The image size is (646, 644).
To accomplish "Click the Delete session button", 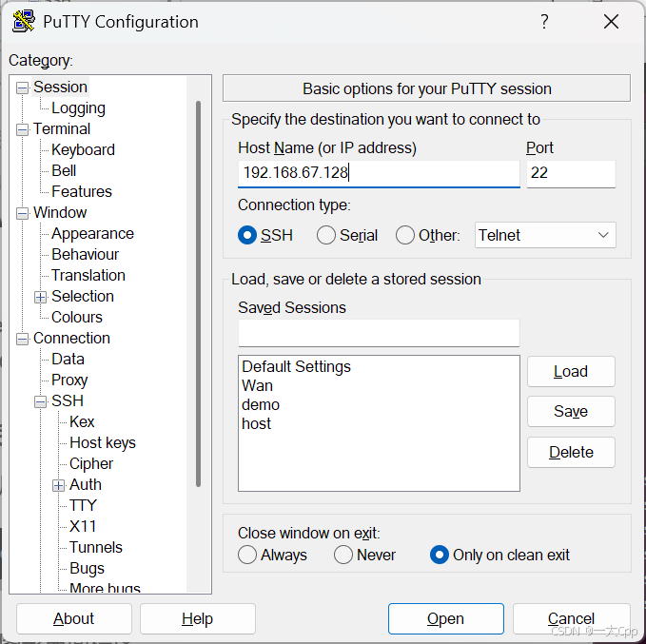I will pyautogui.click(x=571, y=453).
